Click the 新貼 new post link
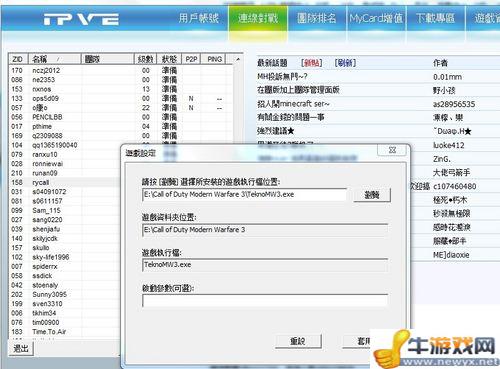The width and height of the screenshot is (500, 369). 312,63
